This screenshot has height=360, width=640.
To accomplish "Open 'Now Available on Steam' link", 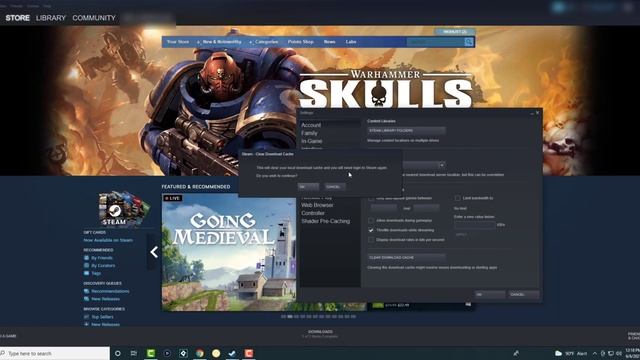I will [x=108, y=240].
